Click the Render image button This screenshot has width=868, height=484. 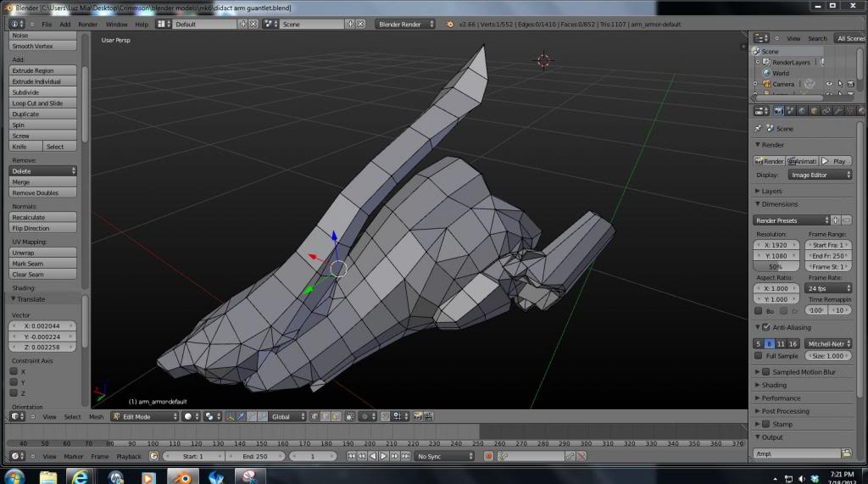(770, 161)
